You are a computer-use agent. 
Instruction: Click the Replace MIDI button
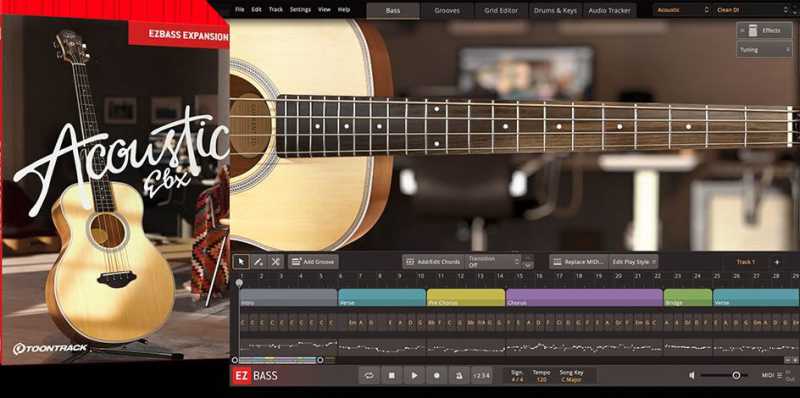point(579,262)
